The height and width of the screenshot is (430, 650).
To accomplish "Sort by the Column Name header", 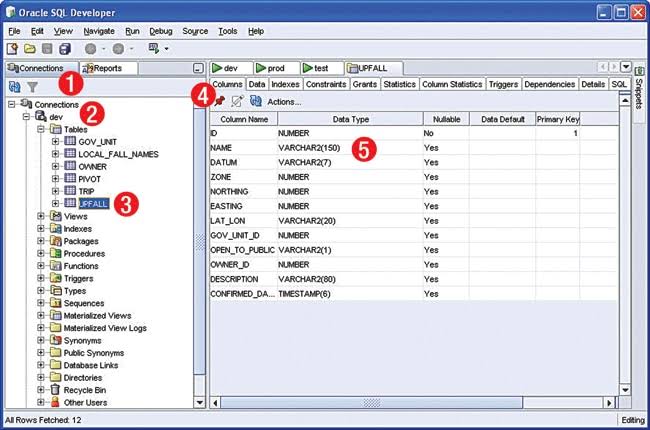I will (244, 119).
